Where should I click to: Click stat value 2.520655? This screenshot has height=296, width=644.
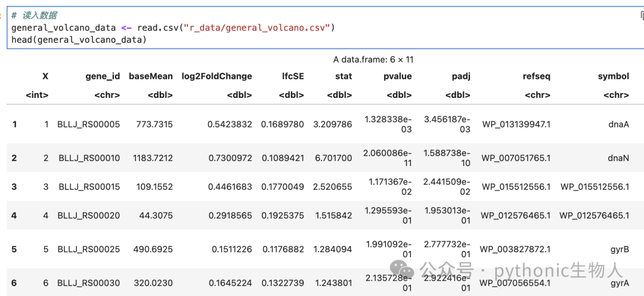coord(333,187)
